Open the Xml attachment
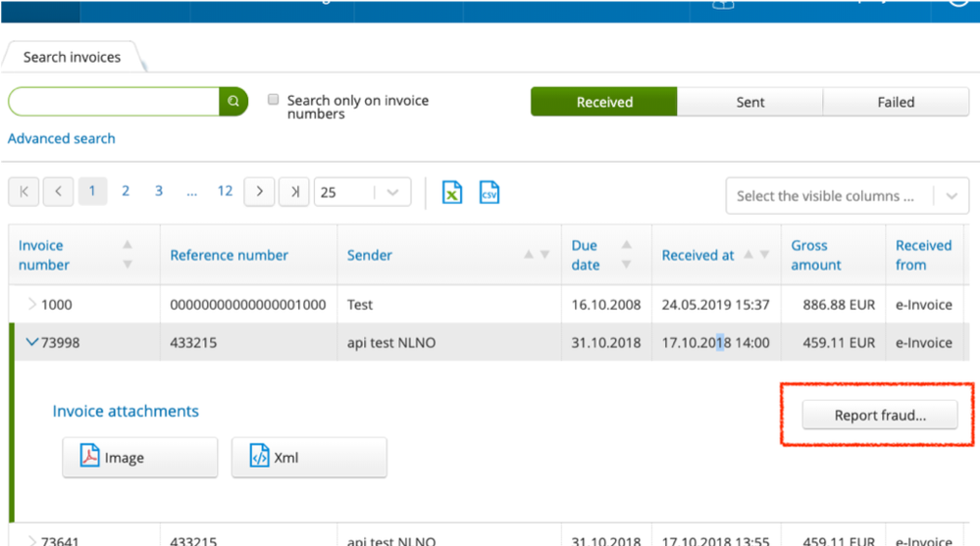The image size is (980, 546). pyautogui.click(x=309, y=458)
